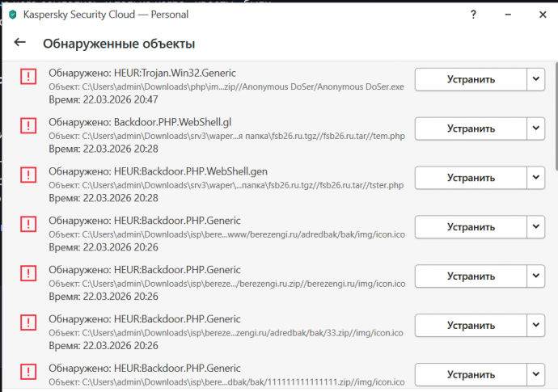Click alert icon for HEUR:Trojan.Win32.Generic entry
The image size is (558, 392).
[28, 77]
